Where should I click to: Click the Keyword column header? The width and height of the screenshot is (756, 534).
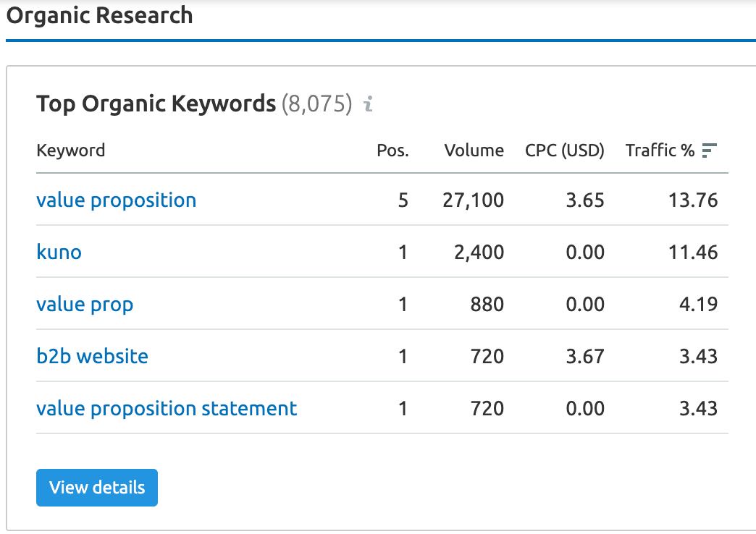click(x=70, y=151)
